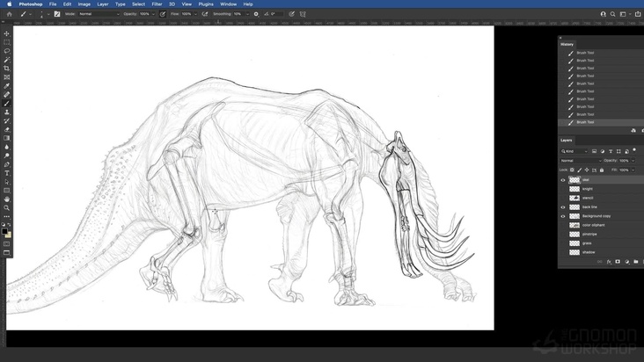Open brush Mode dropdown in options bar
Screen dimensions: 644x362
click(99, 14)
